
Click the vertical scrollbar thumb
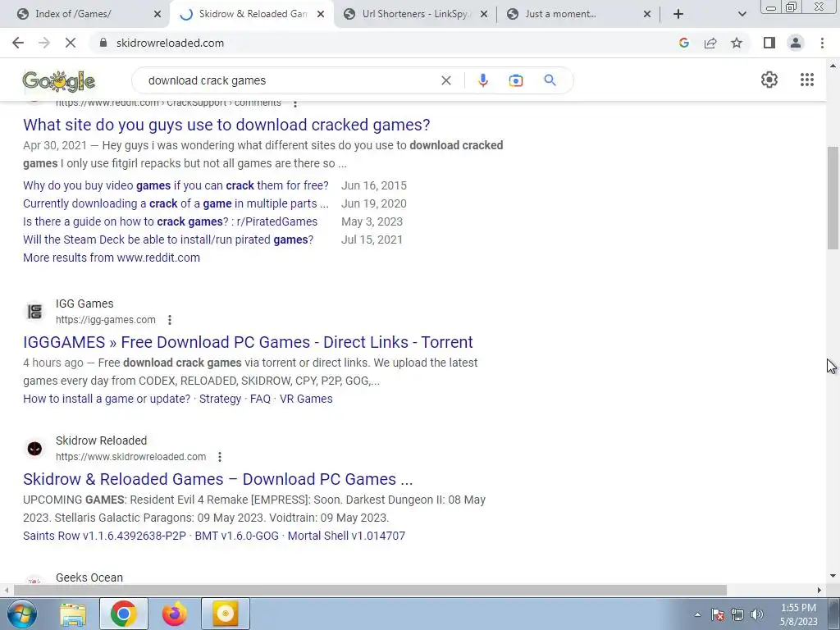pos(833,199)
